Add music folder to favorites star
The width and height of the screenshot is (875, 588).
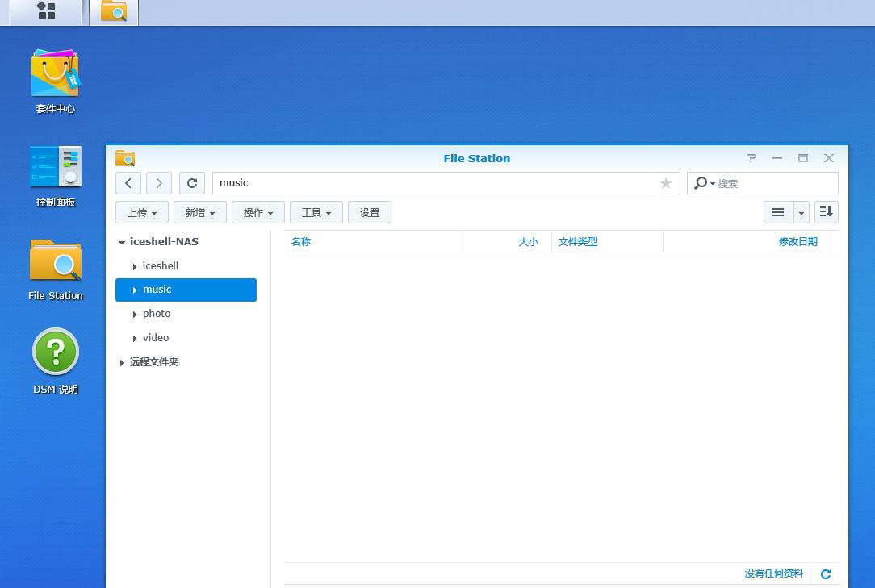click(x=666, y=183)
